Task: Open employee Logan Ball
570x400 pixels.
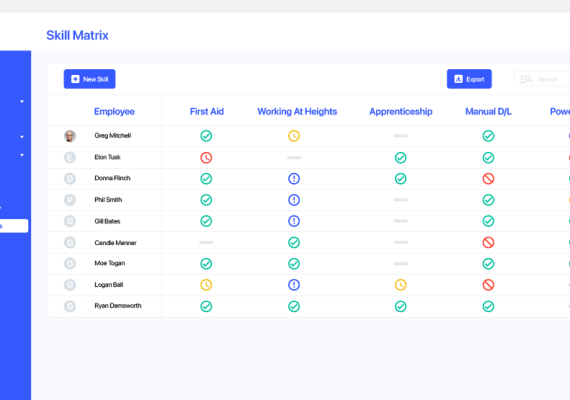Action: click(109, 285)
